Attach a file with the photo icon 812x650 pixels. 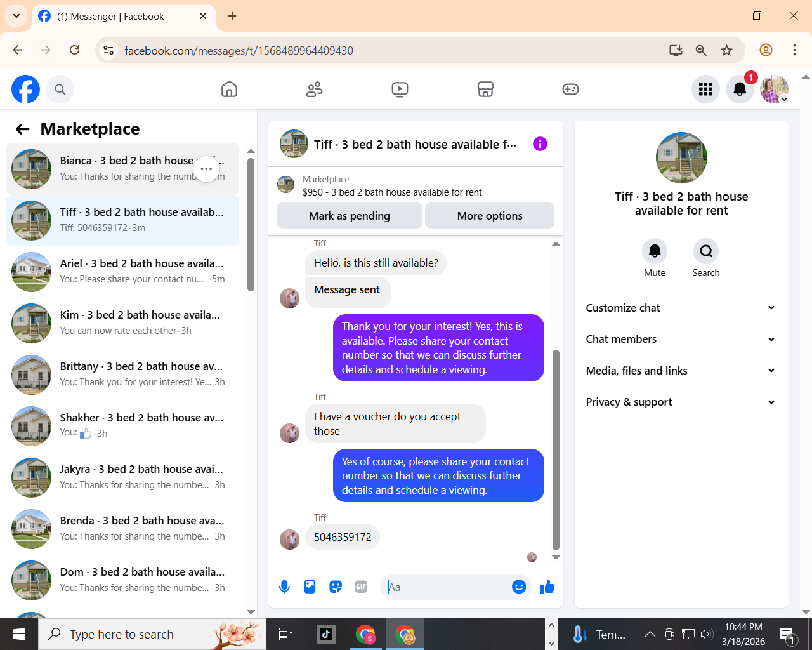click(310, 587)
